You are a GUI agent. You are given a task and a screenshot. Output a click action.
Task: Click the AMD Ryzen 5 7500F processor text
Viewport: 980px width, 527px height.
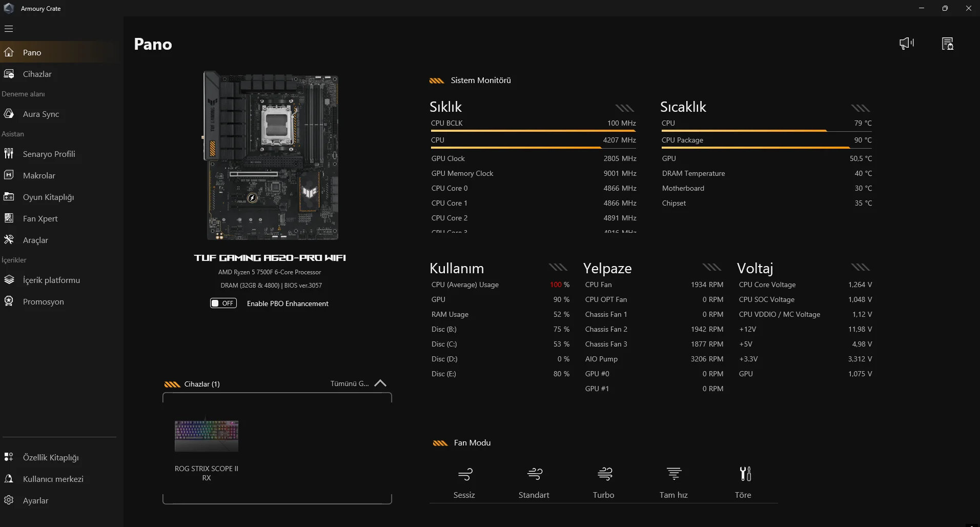(x=270, y=272)
